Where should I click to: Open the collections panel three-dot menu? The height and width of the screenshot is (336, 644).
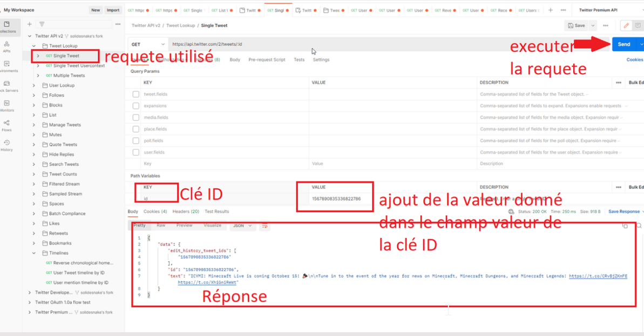tap(118, 24)
